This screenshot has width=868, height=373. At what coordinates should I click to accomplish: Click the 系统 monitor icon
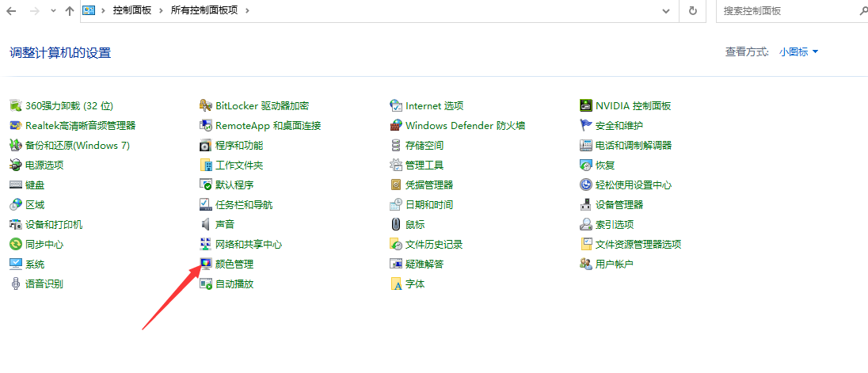pos(16,264)
